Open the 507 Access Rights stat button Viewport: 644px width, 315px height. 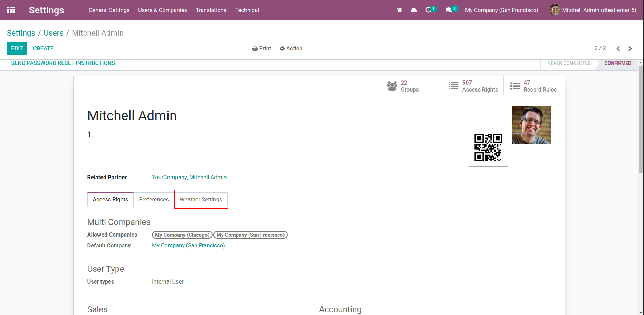pos(473,86)
